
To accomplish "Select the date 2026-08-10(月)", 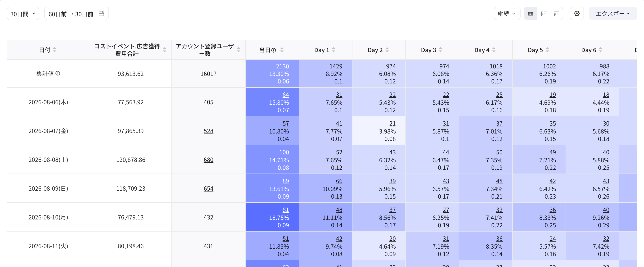I will point(48,217).
